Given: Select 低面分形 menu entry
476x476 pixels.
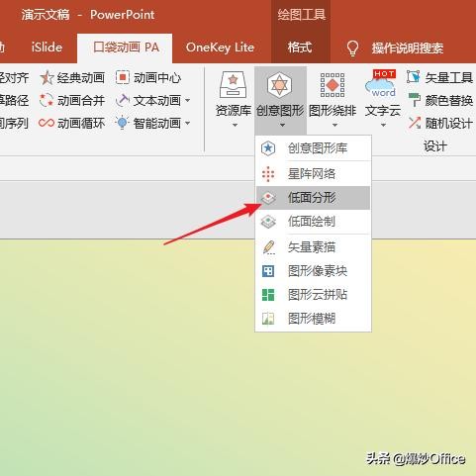Looking at the screenshot, I should [313, 198].
